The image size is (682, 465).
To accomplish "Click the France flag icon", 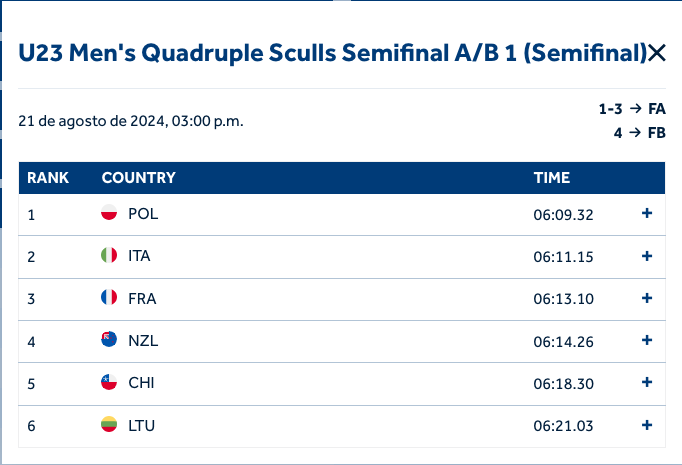I will tap(110, 298).
